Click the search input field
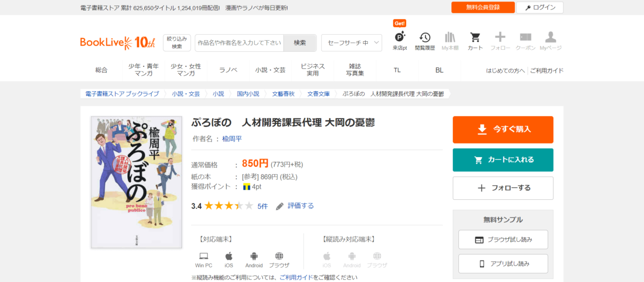This screenshot has width=644, height=282. point(239,43)
